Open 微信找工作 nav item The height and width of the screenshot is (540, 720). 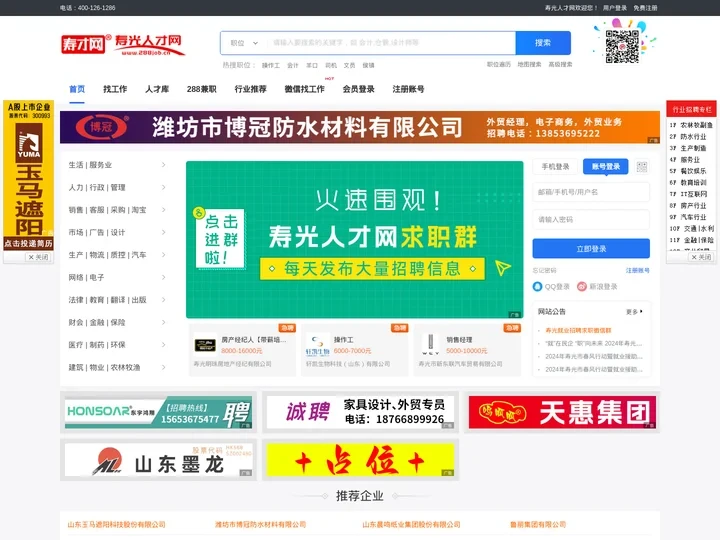304,89
